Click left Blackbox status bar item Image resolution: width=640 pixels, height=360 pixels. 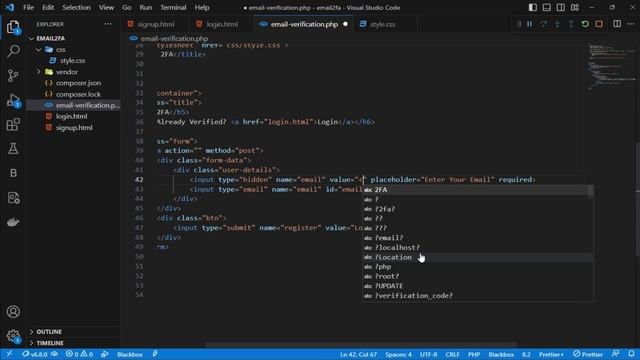129,354
